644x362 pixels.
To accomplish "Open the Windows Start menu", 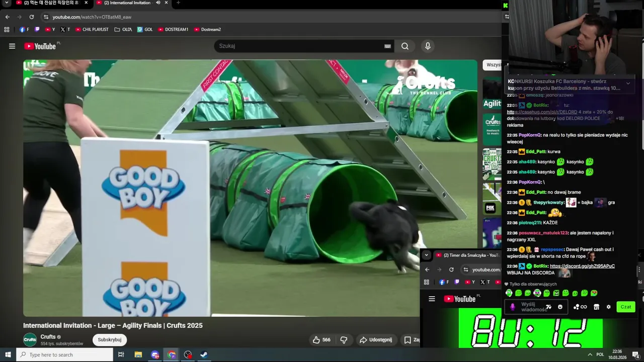I will (x=8, y=354).
